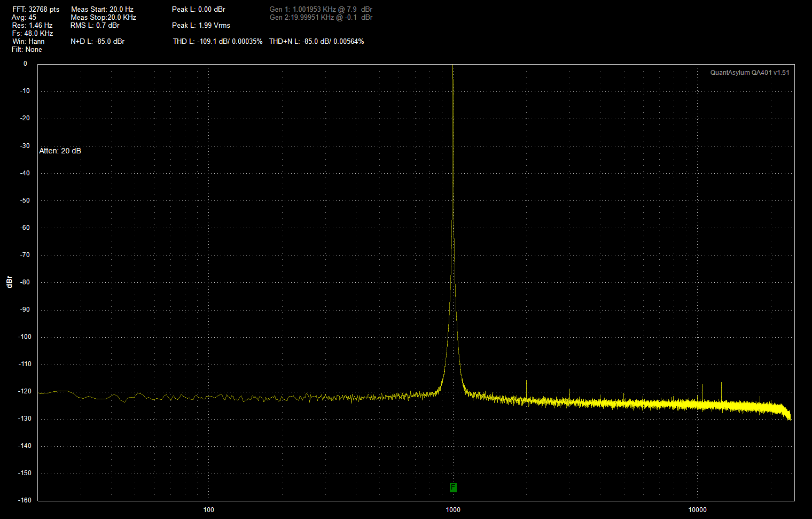Click 'Meas Start: 20.0 Hz' text
812x519 pixels.
(102, 9)
